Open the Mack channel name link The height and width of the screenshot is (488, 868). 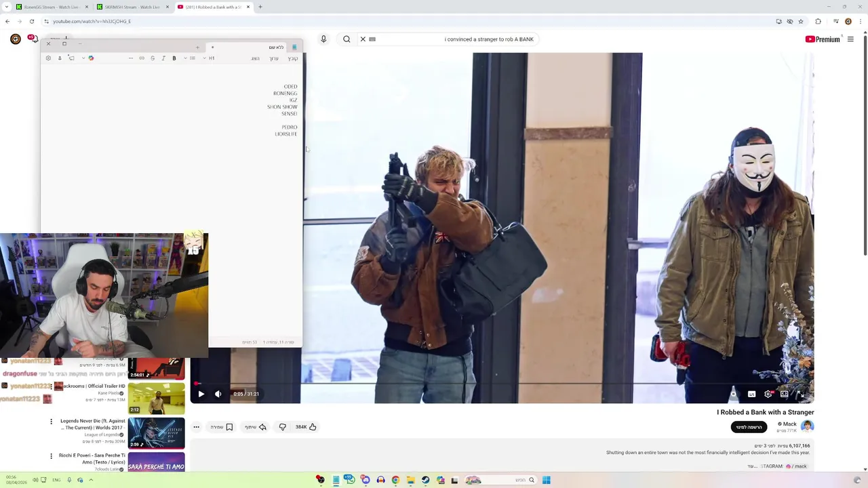click(789, 424)
